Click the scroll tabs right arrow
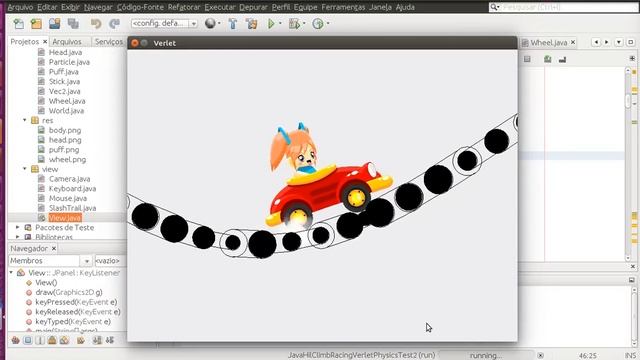 (607, 42)
